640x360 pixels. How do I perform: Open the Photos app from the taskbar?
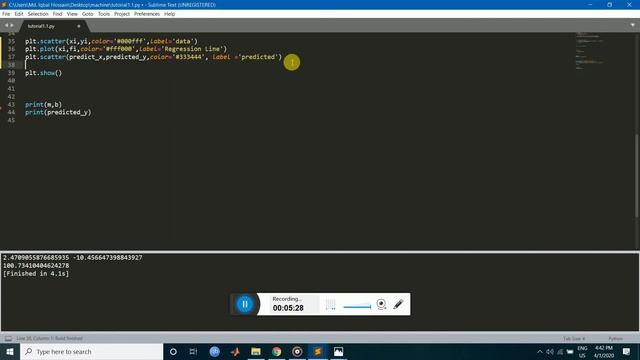[x=338, y=351]
